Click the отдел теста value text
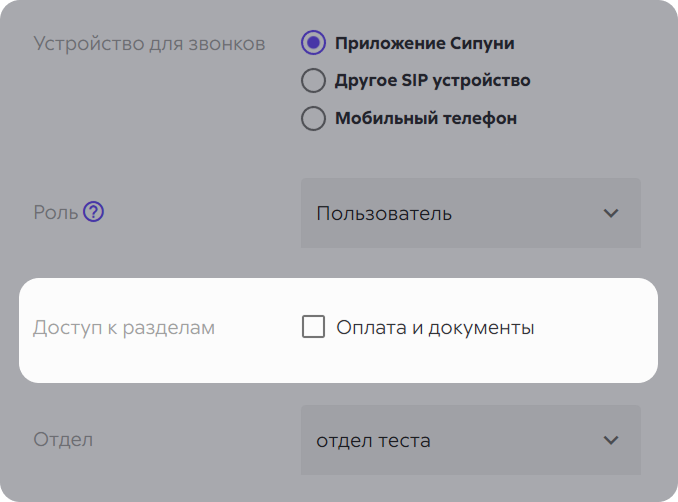The height and width of the screenshot is (502, 678). tap(373, 440)
